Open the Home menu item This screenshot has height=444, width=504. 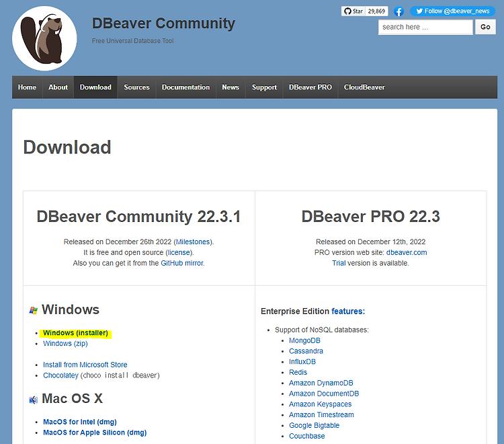(x=27, y=87)
